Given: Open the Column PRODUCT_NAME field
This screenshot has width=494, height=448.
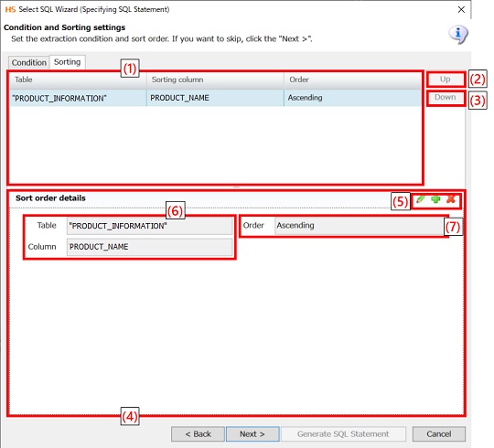Looking at the screenshot, I should pos(150,247).
